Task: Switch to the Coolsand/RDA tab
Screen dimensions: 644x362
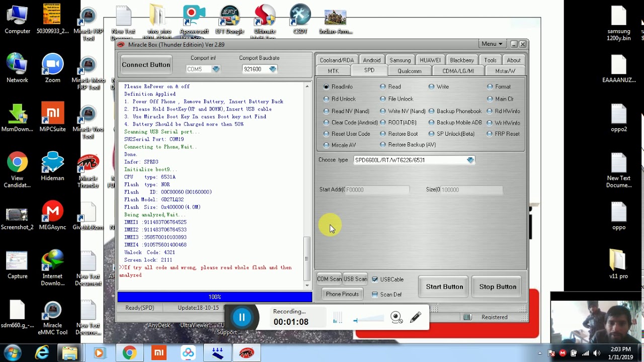Action: [x=337, y=60]
